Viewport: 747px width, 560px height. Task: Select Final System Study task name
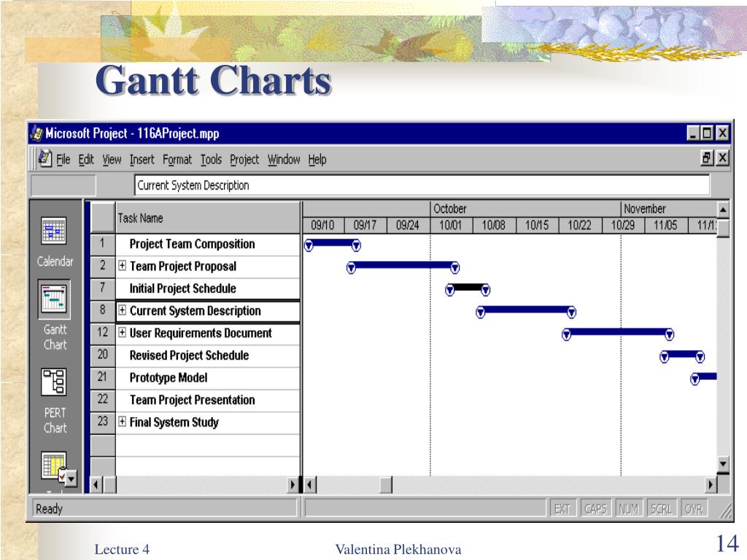[x=174, y=422]
